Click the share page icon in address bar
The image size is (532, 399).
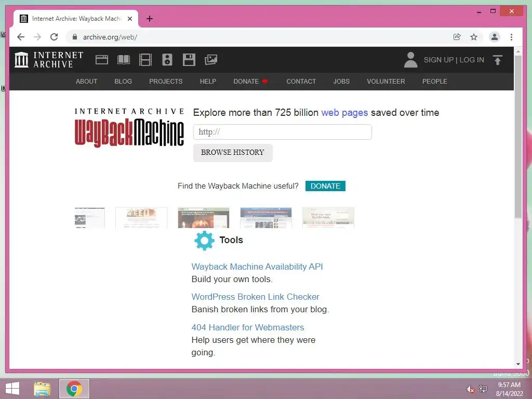457,37
